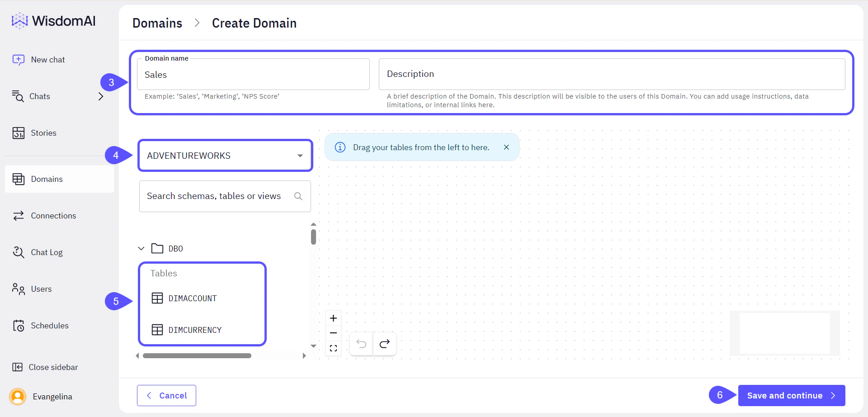
Task: Cancel domain creation
Action: pyautogui.click(x=166, y=395)
